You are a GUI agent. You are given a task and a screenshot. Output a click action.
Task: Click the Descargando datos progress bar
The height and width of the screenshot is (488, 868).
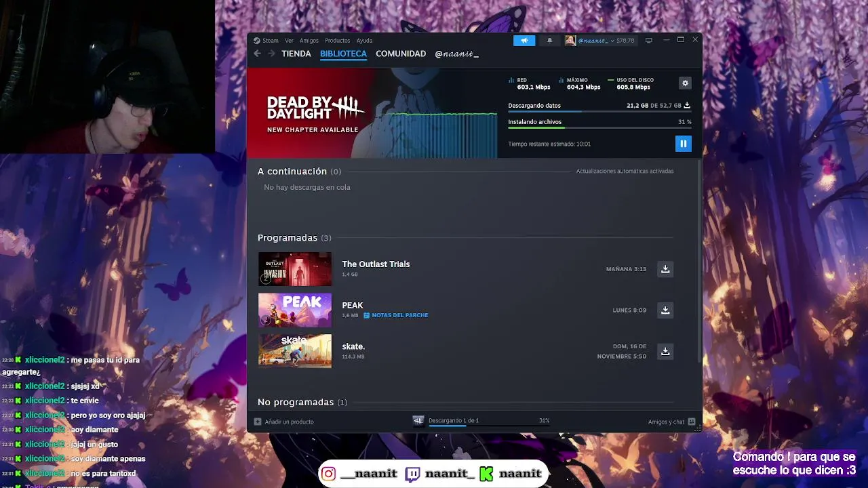(x=599, y=111)
